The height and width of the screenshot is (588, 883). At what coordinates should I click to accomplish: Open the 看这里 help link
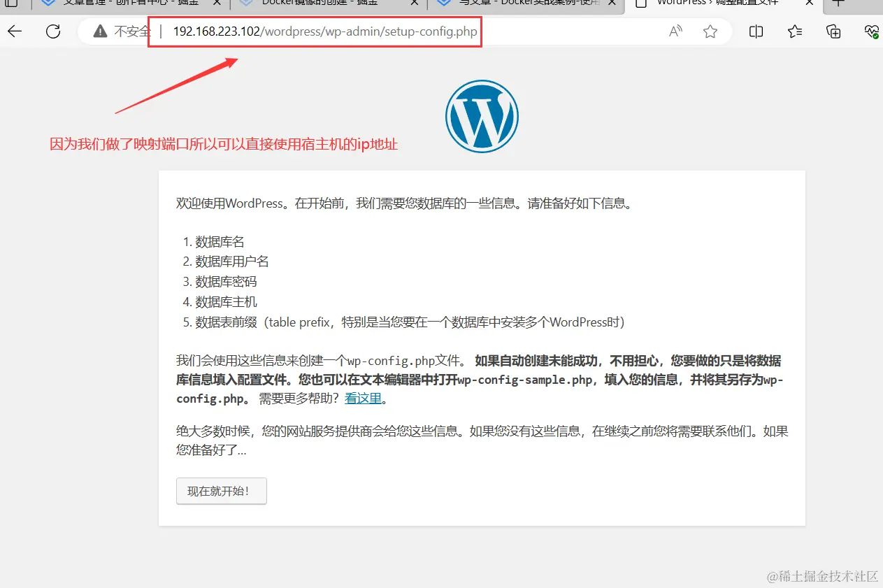(364, 399)
